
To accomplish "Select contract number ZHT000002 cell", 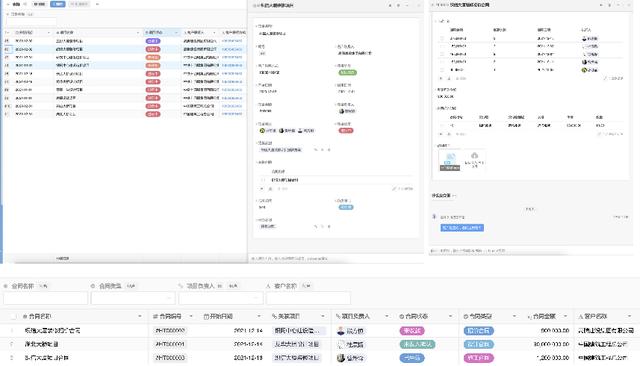I will pos(170,331).
